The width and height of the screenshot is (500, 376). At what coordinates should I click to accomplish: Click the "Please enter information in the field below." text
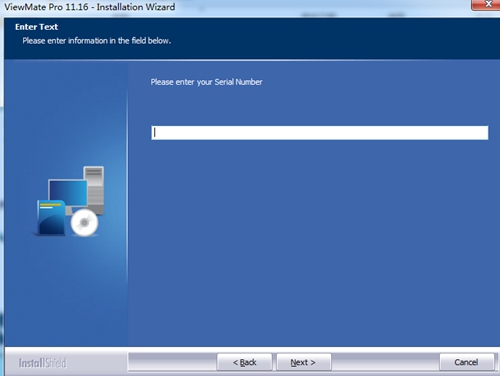(x=97, y=41)
